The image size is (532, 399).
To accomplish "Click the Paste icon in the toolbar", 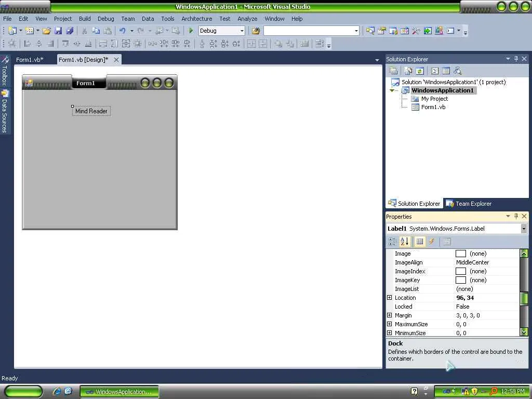I will (x=108, y=31).
